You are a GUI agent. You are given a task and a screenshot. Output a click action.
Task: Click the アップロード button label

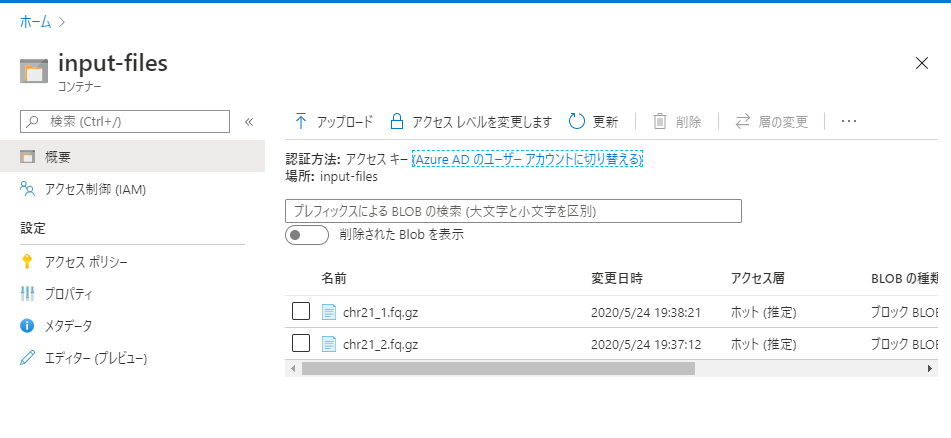point(344,122)
